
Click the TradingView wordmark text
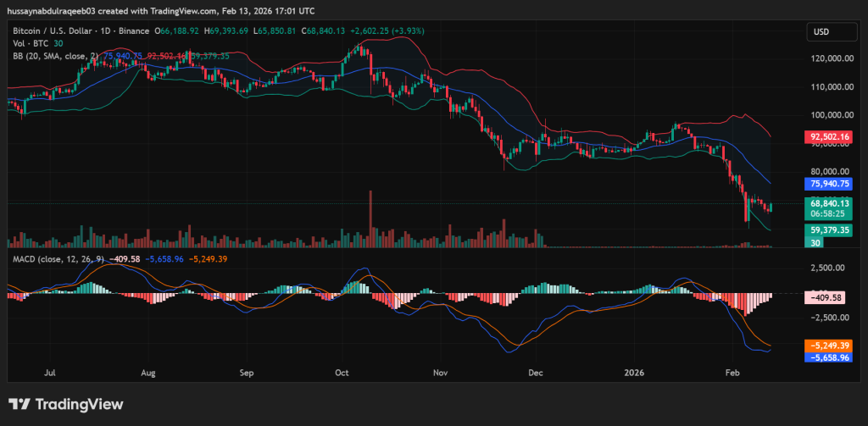78,404
